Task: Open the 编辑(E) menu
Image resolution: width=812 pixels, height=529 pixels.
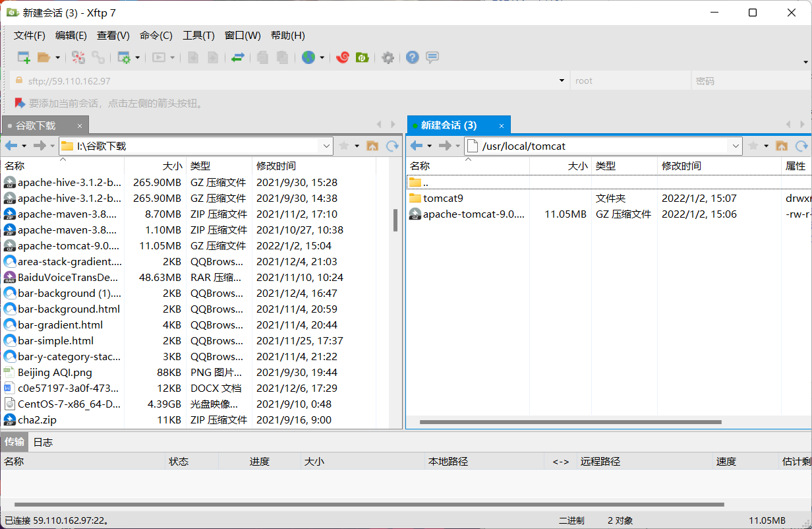Action: [71, 36]
